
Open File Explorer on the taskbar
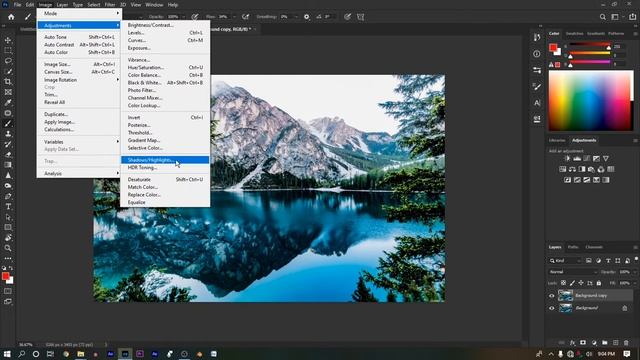[x=81, y=354]
